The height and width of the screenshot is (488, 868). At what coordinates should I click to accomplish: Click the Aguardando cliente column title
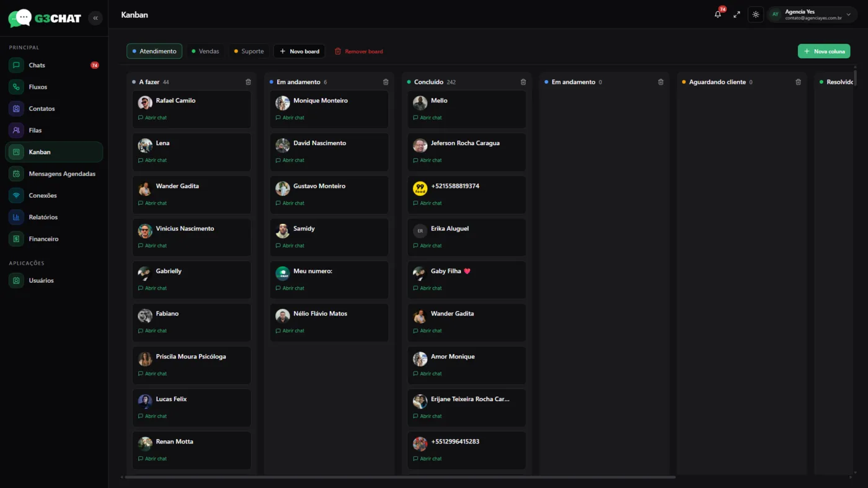pos(717,82)
